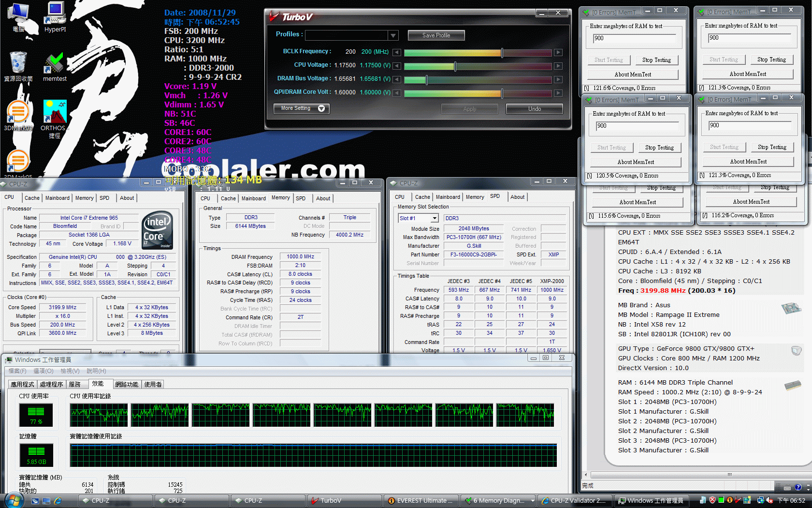Screen dimensions: 812x508
Task: Click the Apply button in TurboV
Action: (x=470, y=109)
